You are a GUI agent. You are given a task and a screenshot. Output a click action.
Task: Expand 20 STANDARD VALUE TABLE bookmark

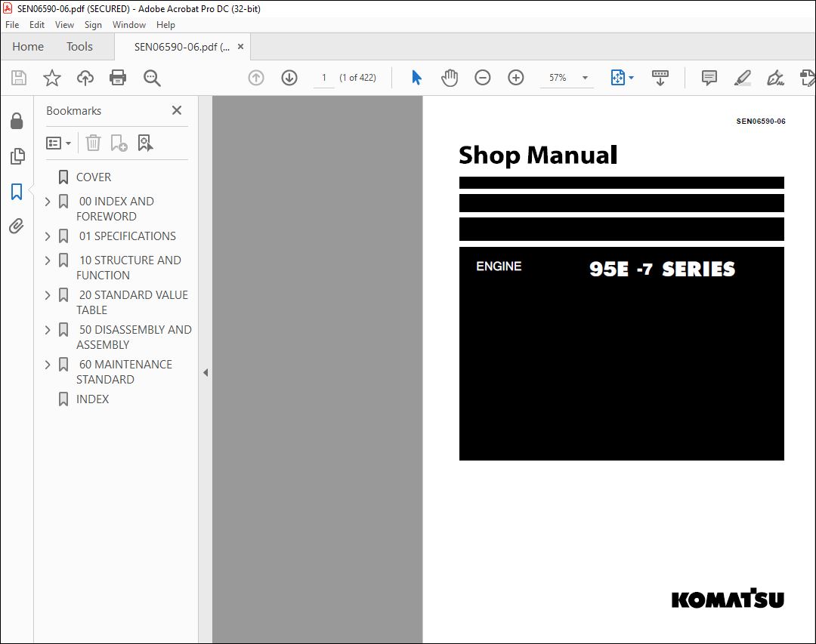tap(48, 295)
